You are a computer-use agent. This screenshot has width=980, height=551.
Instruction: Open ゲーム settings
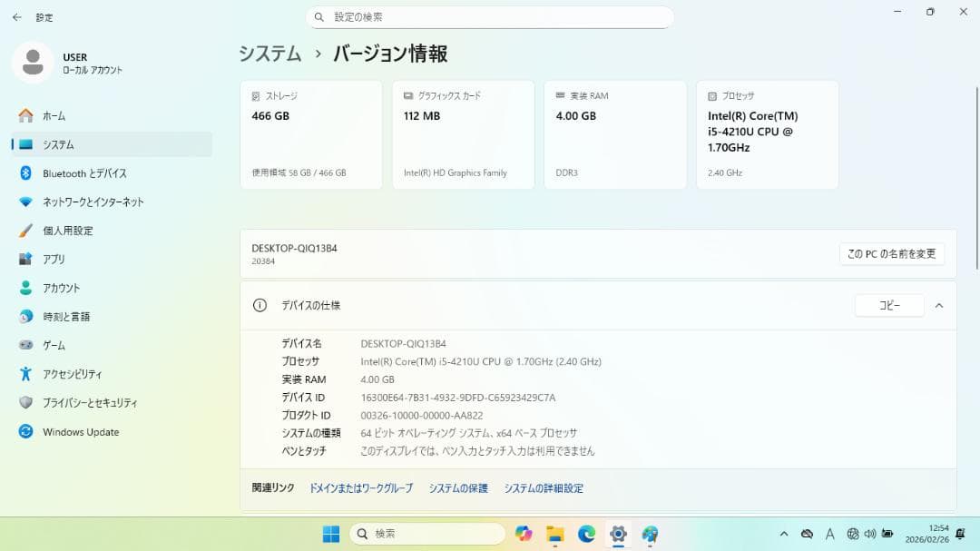(112, 345)
